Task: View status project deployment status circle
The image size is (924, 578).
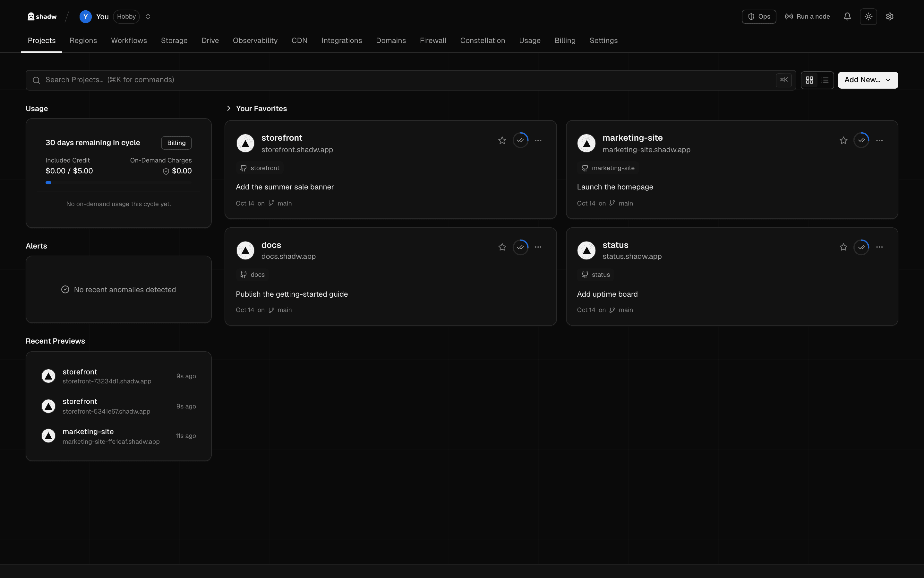Action: (861, 247)
